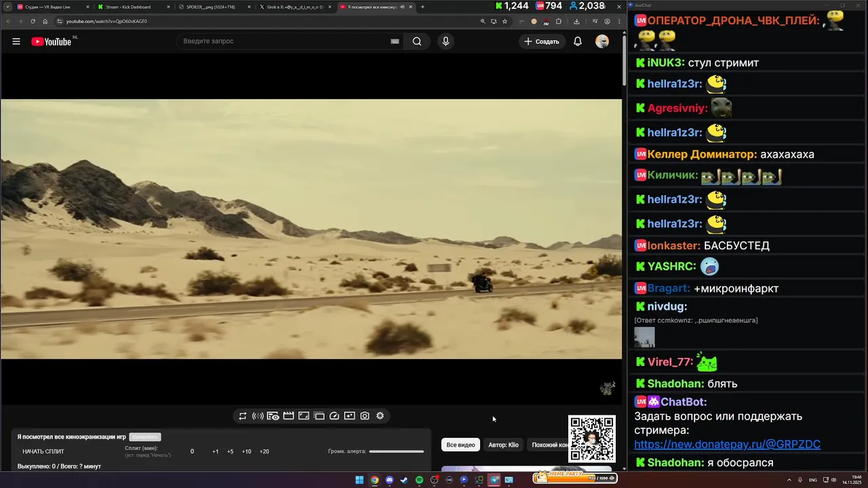
Task: Go back with browser back arrow
Action: [9, 21]
